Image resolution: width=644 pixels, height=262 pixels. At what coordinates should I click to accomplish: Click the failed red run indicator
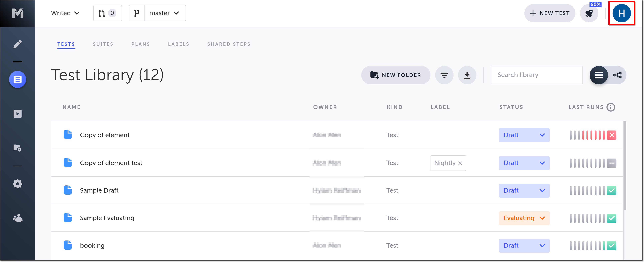coord(612,135)
